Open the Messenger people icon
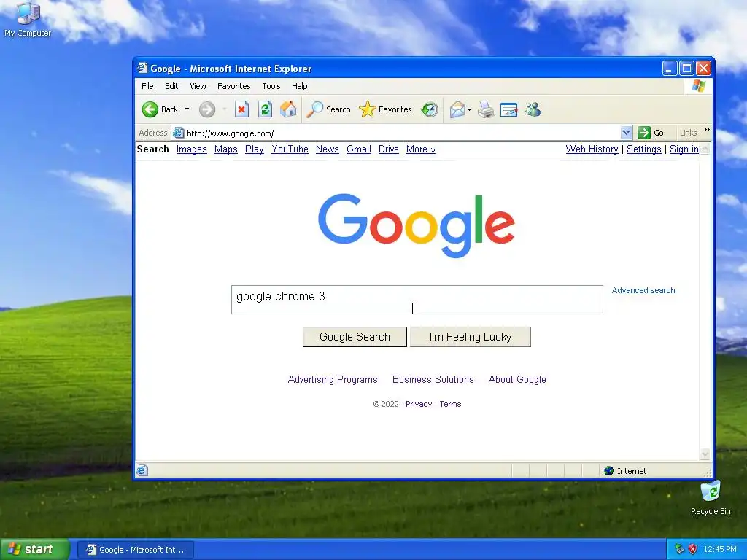The height and width of the screenshot is (560, 747). coord(533,109)
